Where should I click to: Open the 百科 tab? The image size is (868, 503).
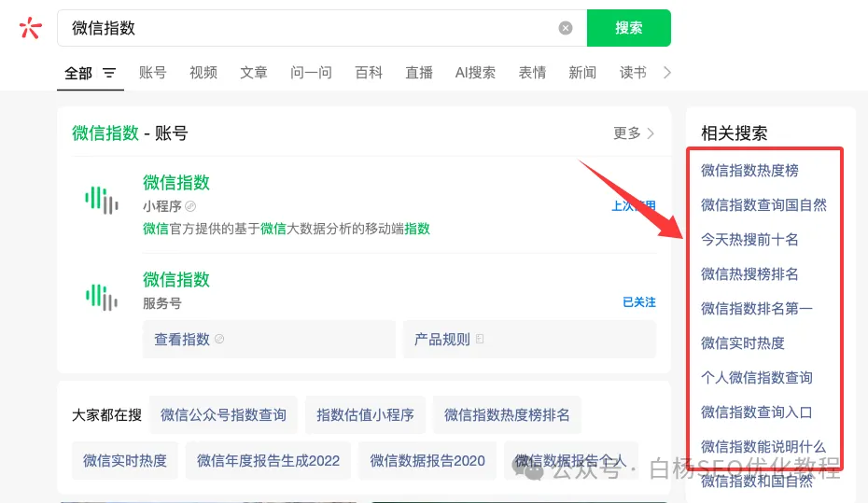tap(369, 73)
